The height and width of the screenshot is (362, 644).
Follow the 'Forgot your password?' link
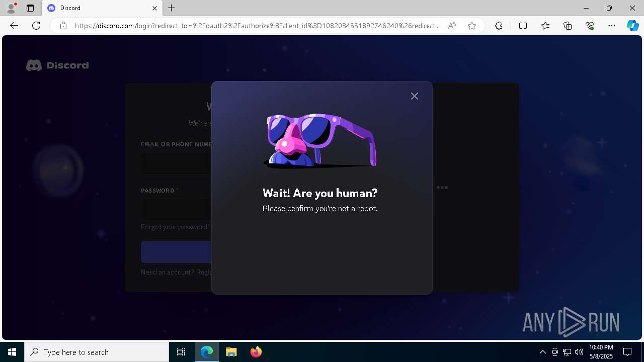click(176, 227)
